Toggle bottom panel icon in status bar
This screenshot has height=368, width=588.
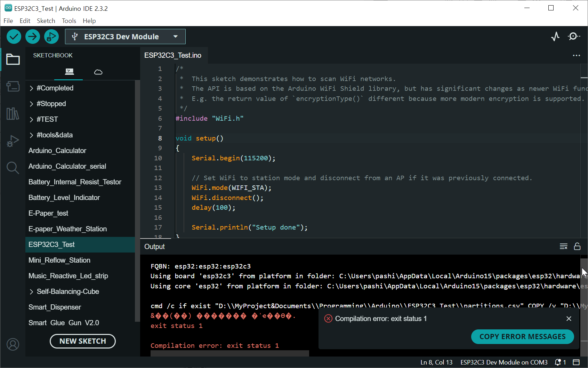pyautogui.click(x=577, y=362)
